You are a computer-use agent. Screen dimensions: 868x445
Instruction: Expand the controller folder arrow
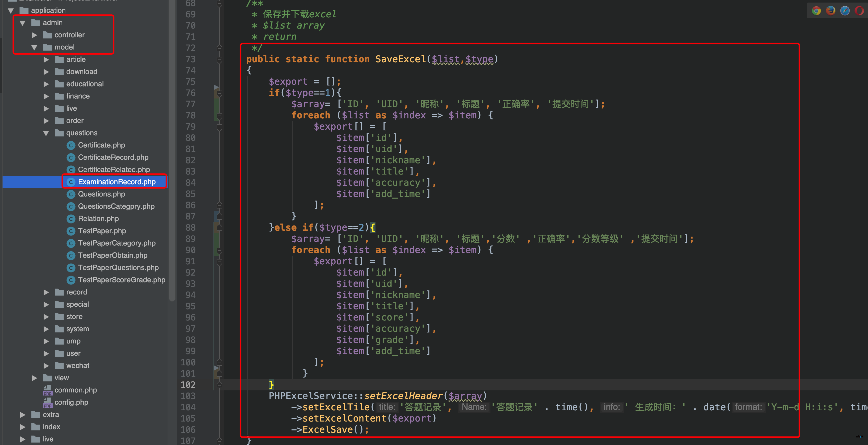34,35
